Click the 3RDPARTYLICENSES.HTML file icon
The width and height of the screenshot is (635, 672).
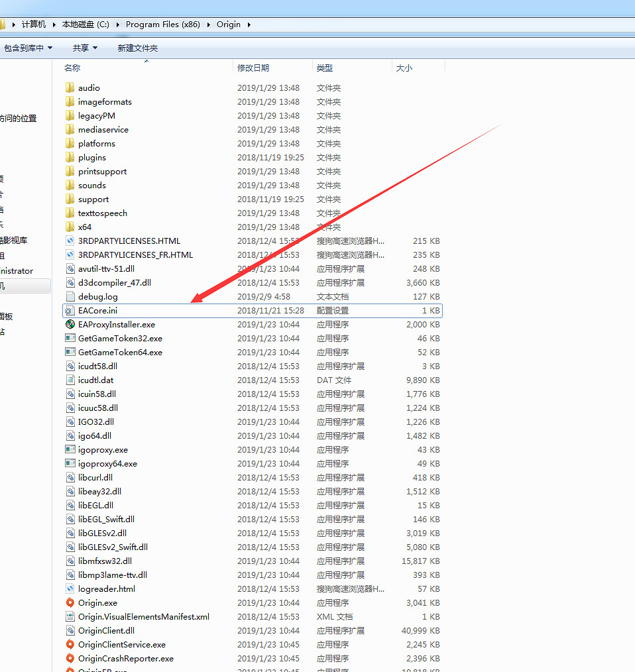[x=70, y=241]
